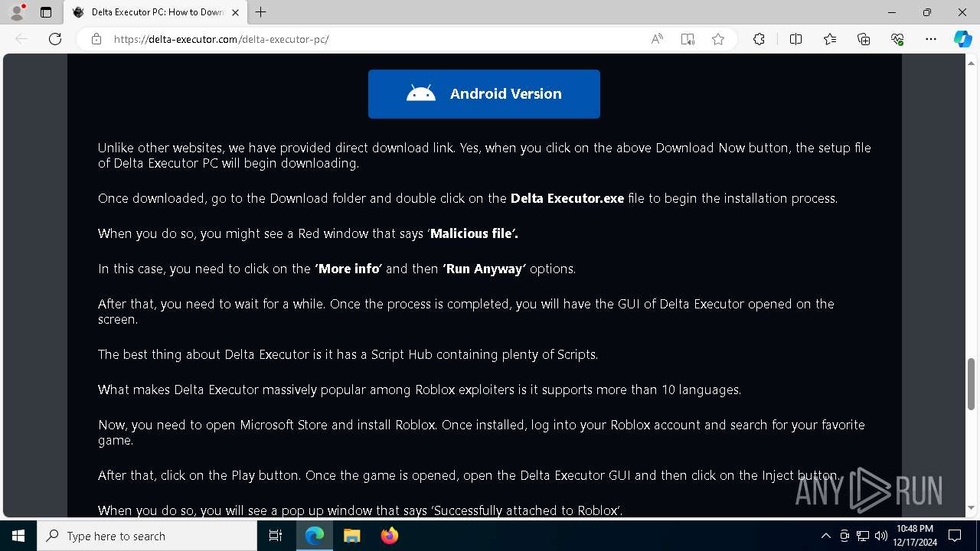Open Collections panel

point(864,39)
